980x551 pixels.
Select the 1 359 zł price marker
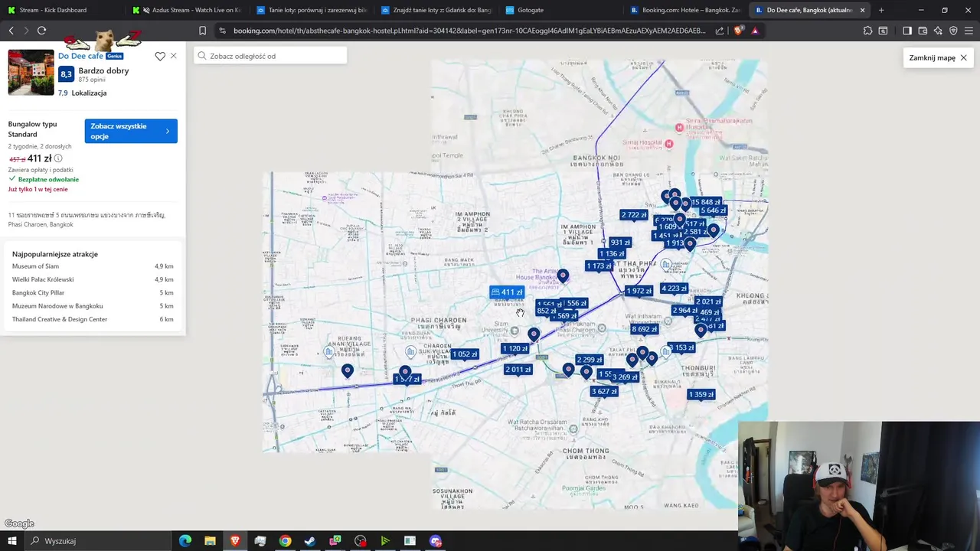point(701,395)
